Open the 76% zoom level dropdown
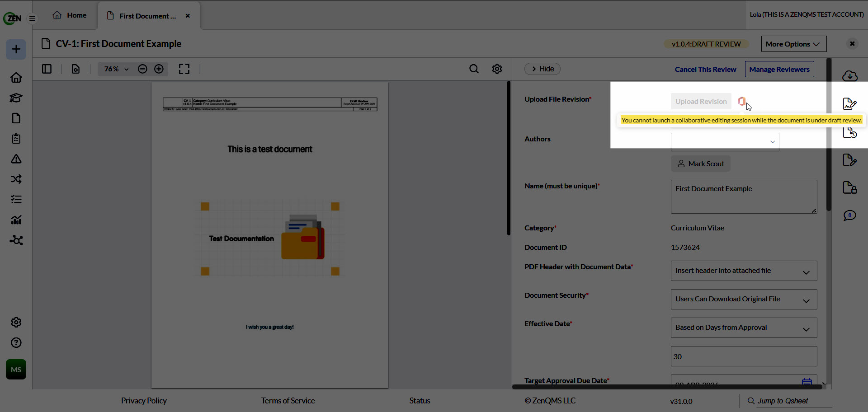 tap(117, 69)
